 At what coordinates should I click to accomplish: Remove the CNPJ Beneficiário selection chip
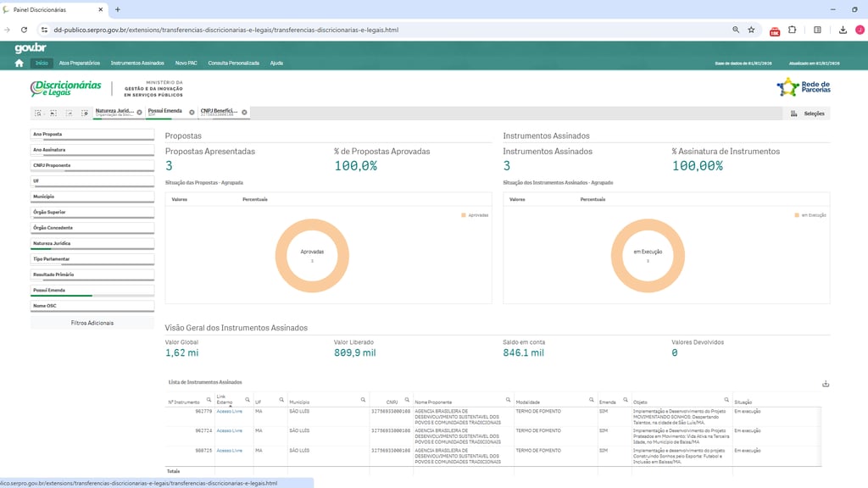244,112
